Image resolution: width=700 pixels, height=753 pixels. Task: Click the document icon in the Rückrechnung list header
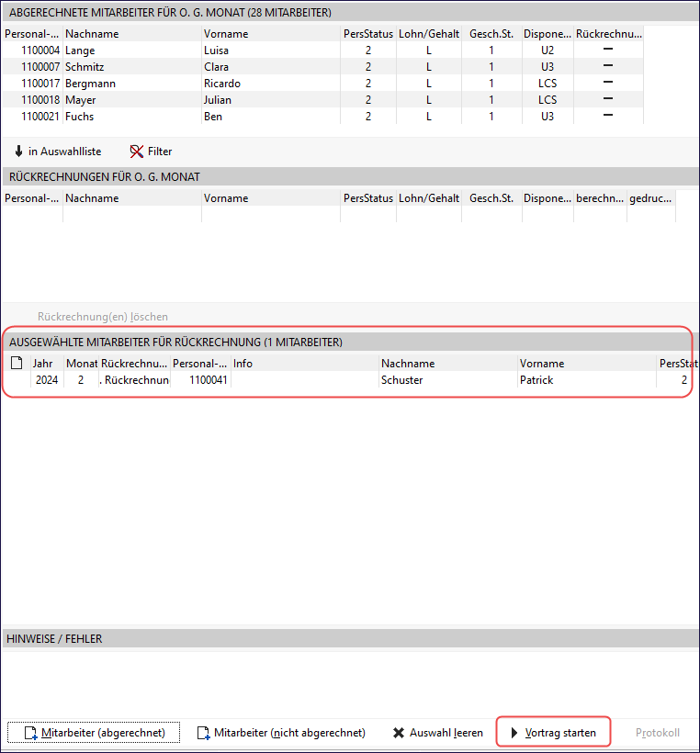17,363
